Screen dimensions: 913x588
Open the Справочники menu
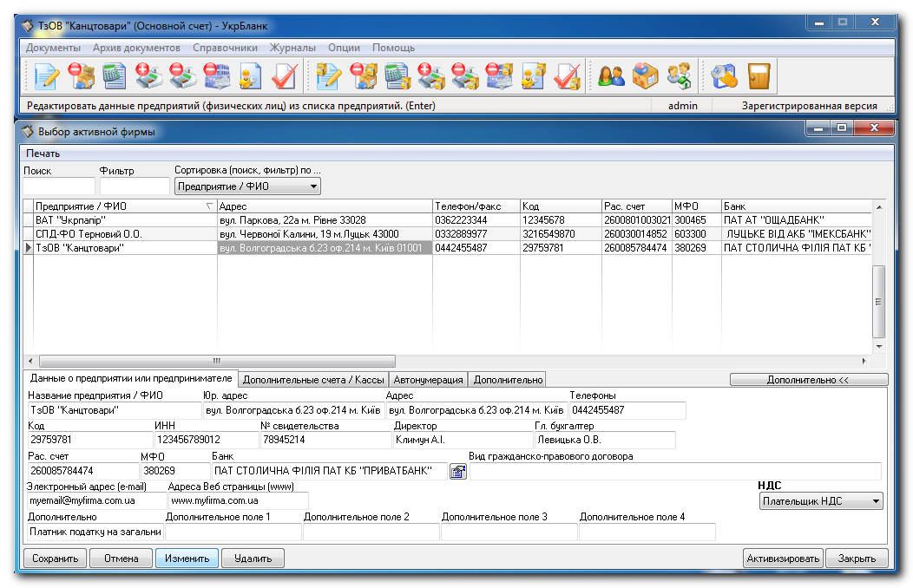pos(225,48)
